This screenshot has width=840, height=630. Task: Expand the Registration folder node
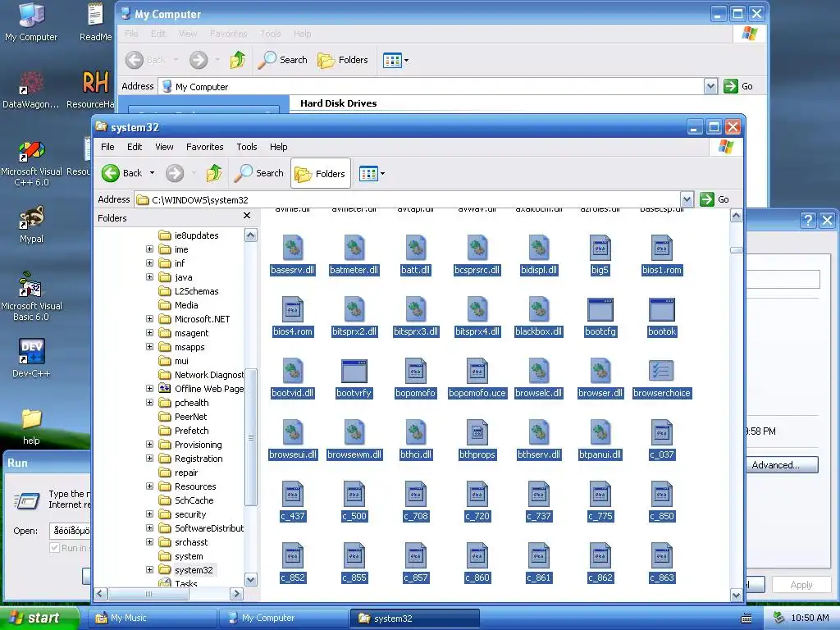click(150, 458)
